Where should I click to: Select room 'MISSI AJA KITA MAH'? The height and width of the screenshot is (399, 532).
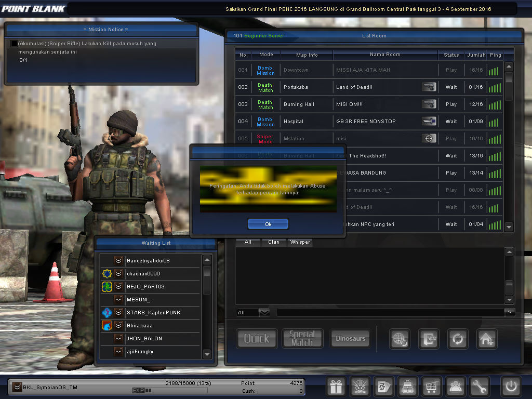pos(369,70)
